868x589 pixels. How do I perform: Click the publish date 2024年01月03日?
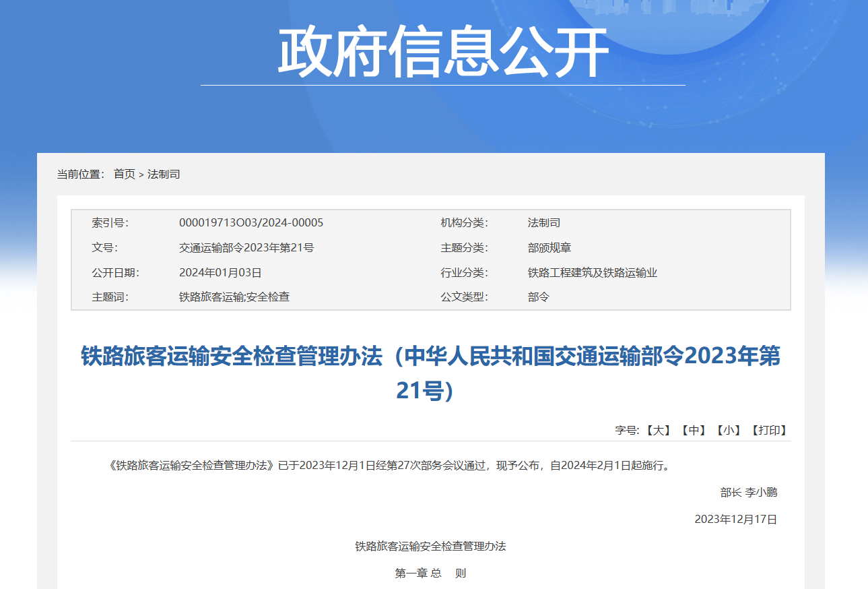pos(220,272)
